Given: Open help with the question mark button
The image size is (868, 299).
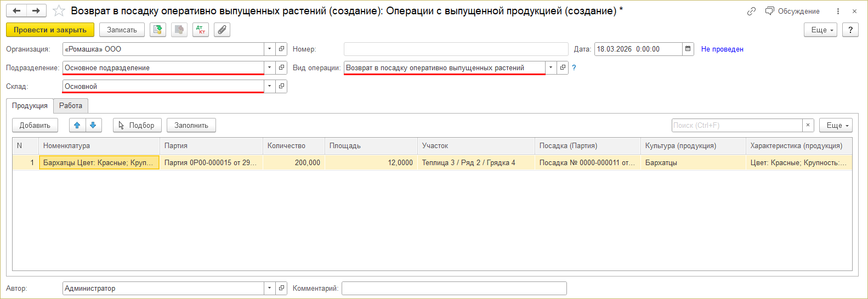Looking at the screenshot, I should (x=850, y=30).
